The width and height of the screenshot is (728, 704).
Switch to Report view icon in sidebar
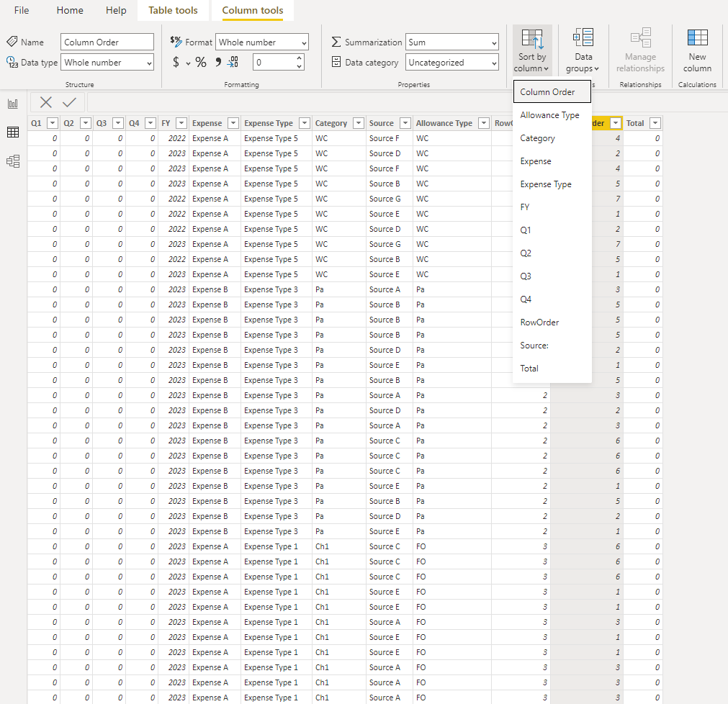tap(13, 104)
